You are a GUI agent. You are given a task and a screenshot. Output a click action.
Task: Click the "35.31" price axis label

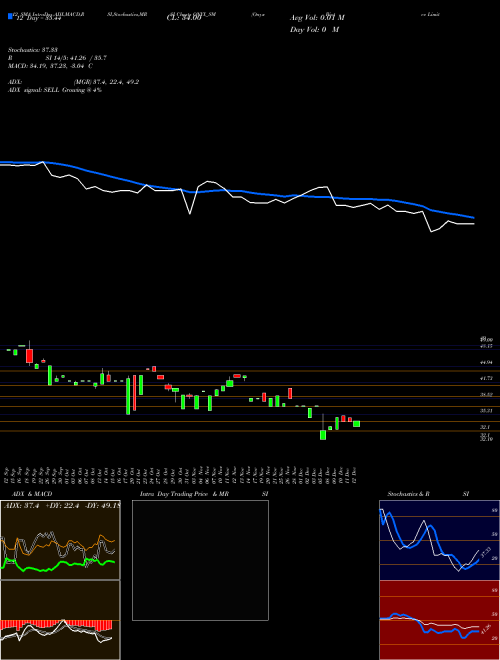(x=486, y=410)
